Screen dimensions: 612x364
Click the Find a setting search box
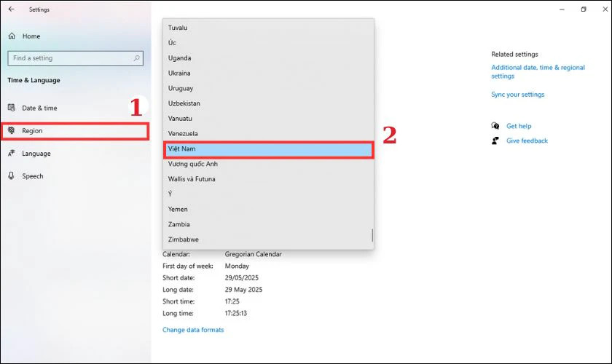click(x=69, y=58)
